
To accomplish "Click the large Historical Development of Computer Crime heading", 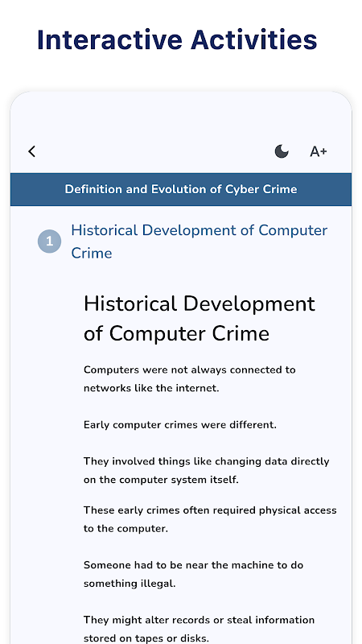I will point(200,318).
